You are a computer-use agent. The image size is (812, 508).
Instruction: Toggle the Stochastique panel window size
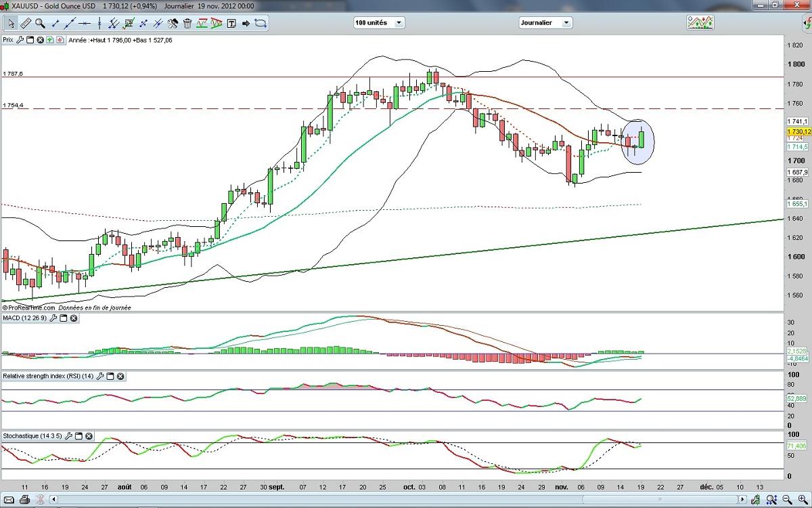[x=78, y=436]
